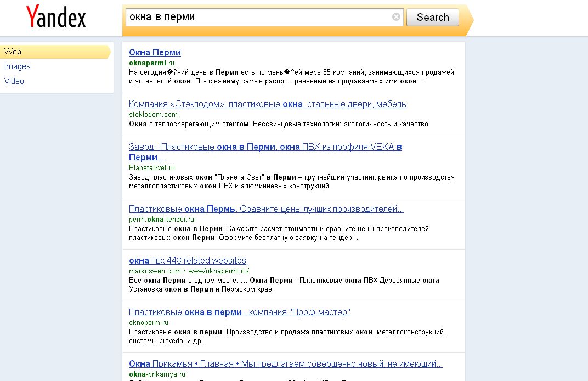The width and height of the screenshot is (588, 381).
Task: Open "окна пвх 448 related websites" result
Action: (x=187, y=261)
